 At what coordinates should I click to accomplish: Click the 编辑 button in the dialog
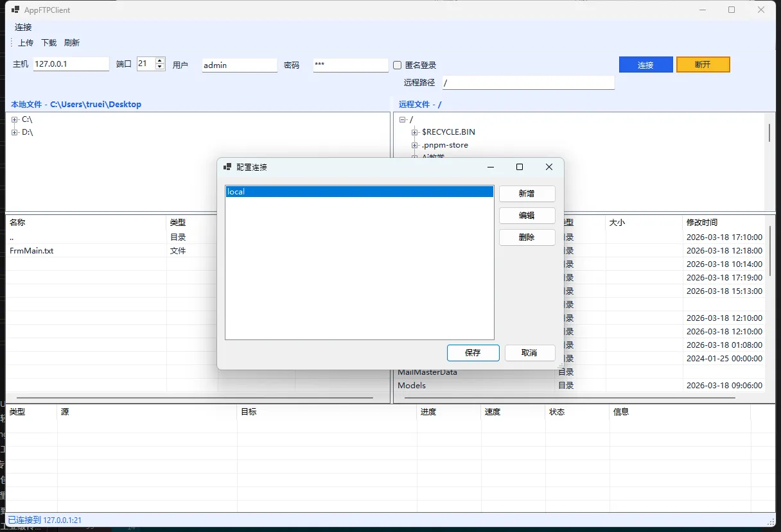527,216
